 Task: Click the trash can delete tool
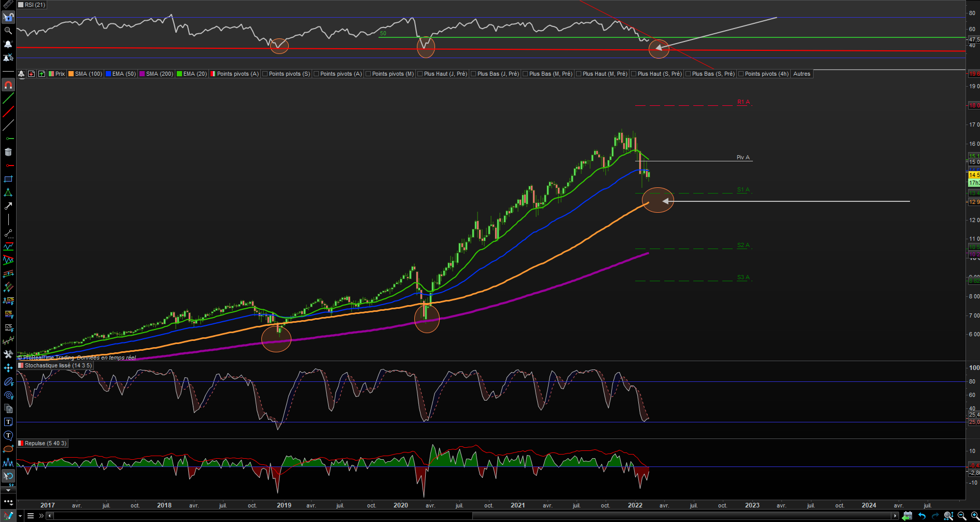[8, 152]
